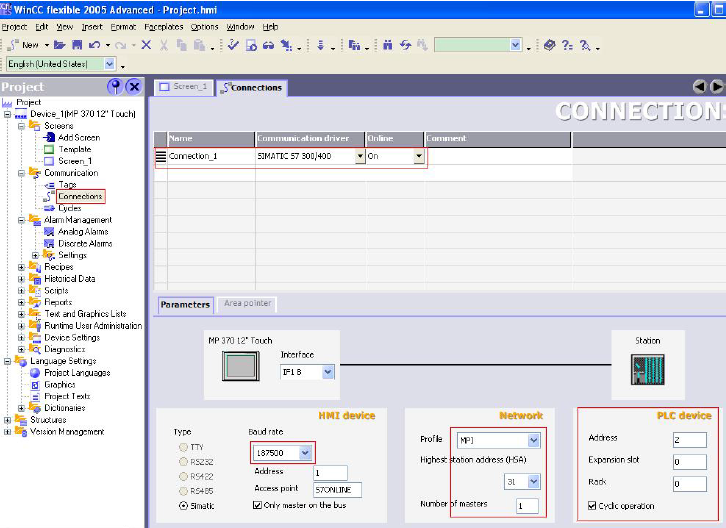This screenshot has height=528, width=726.
Task: Click the Undo toolbar icon
Action: pos(94,45)
